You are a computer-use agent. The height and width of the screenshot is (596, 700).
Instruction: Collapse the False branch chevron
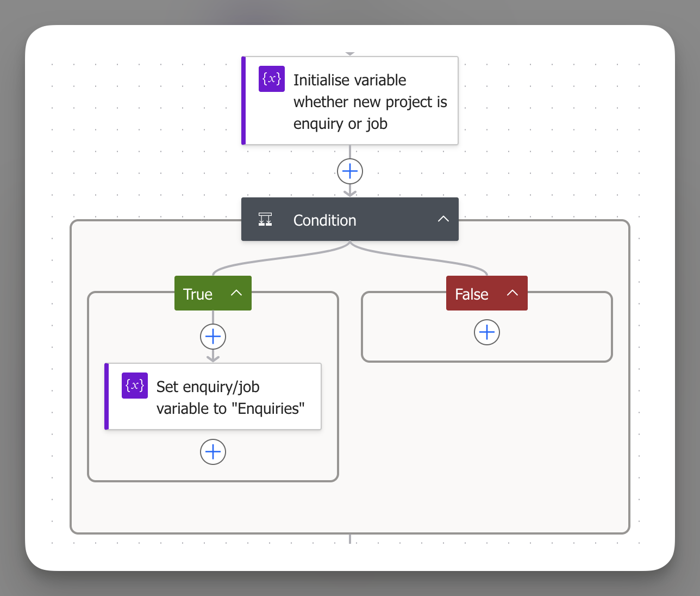[512, 293]
